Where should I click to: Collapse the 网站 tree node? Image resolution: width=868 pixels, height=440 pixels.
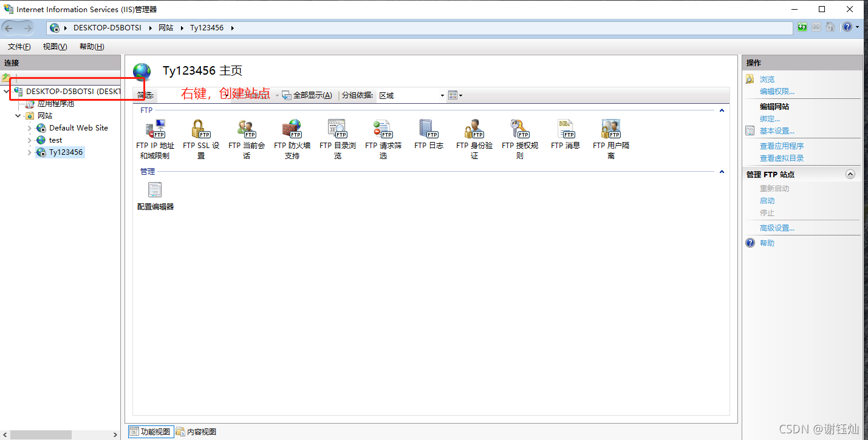(18, 116)
